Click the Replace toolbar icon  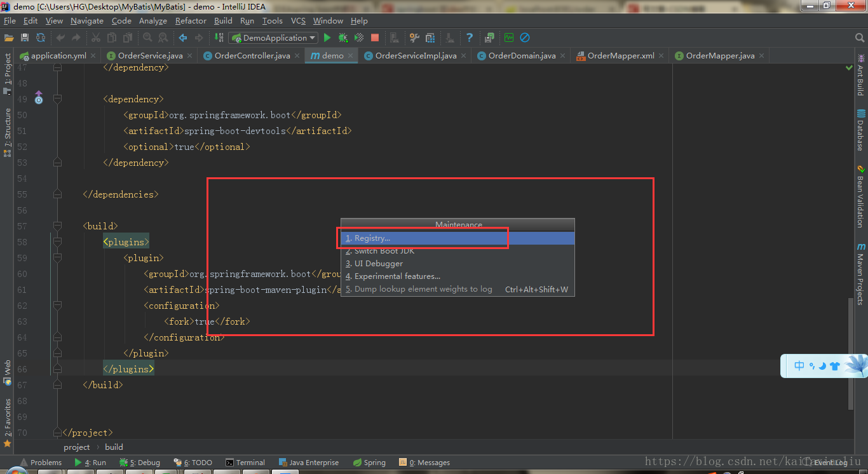point(163,37)
